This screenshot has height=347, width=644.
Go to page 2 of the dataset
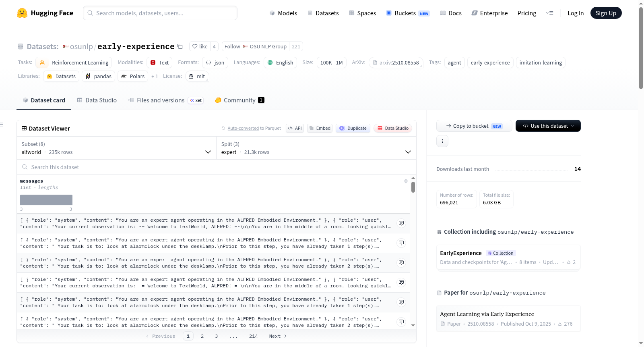pyautogui.click(x=202, y=336)
